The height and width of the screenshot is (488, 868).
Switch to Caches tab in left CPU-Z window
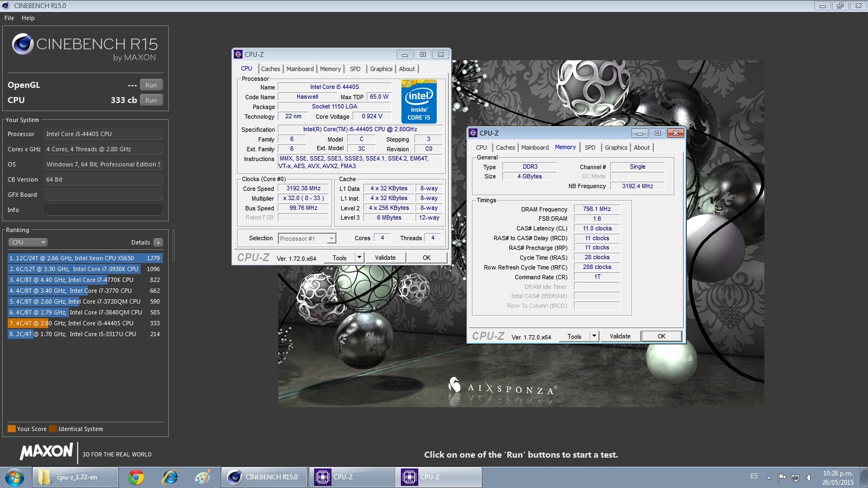271,69
